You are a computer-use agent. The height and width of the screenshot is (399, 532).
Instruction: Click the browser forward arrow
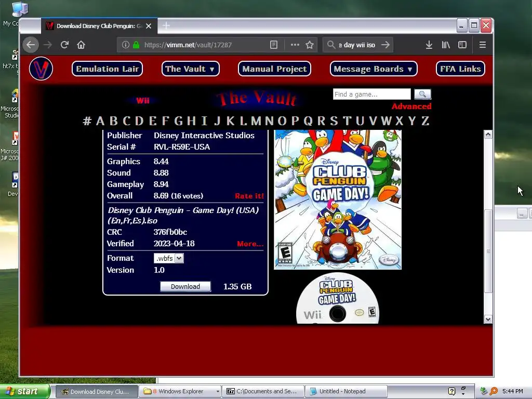[48, 45]
